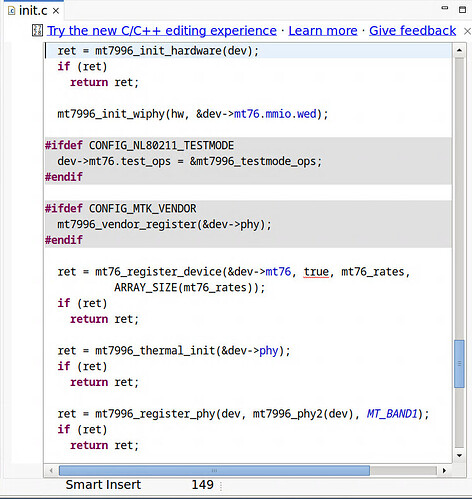
Task: Select the init.c editor tab
Action: (33, 11)
